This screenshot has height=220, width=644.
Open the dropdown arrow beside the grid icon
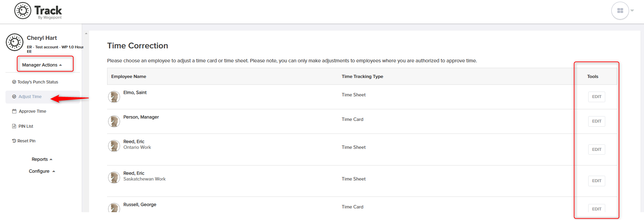coord(632,11)
